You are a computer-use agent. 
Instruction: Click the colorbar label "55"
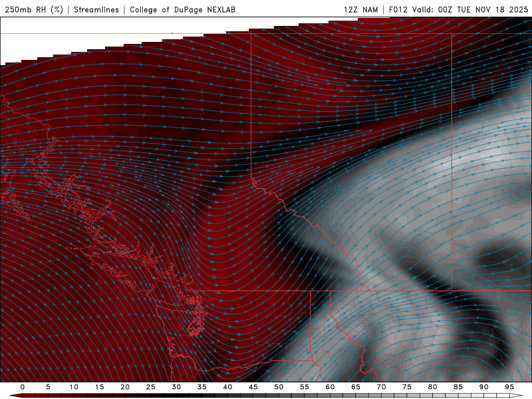tap(305, 387)
